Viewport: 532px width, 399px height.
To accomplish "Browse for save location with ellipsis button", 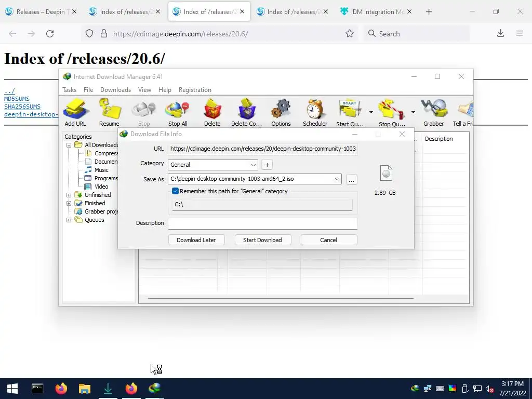I will pyautogui.click(x=352, y=179).
